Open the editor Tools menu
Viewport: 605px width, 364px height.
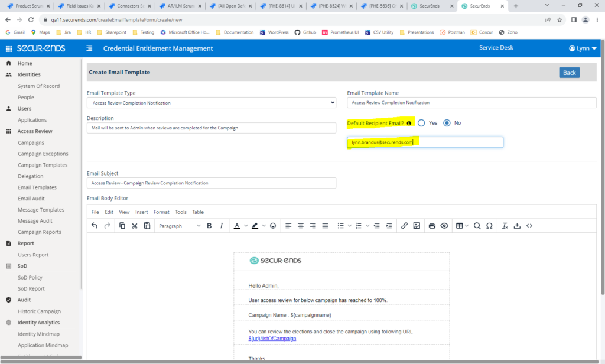click(181, 212)
